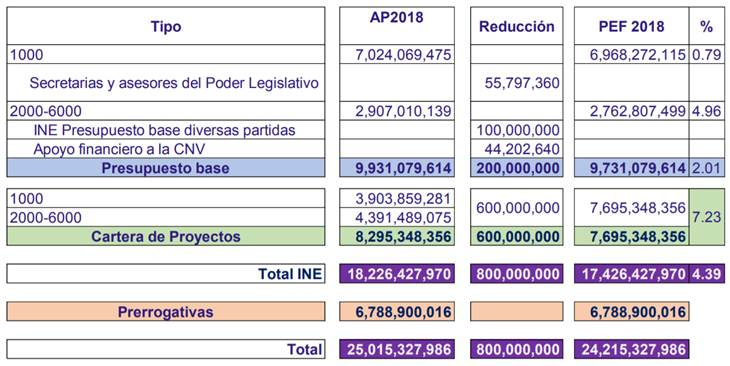Viewport: 730px width, 366px height.
Task: Select the 24,215,327,986 PEF total cell
Action: pos(631,349)
